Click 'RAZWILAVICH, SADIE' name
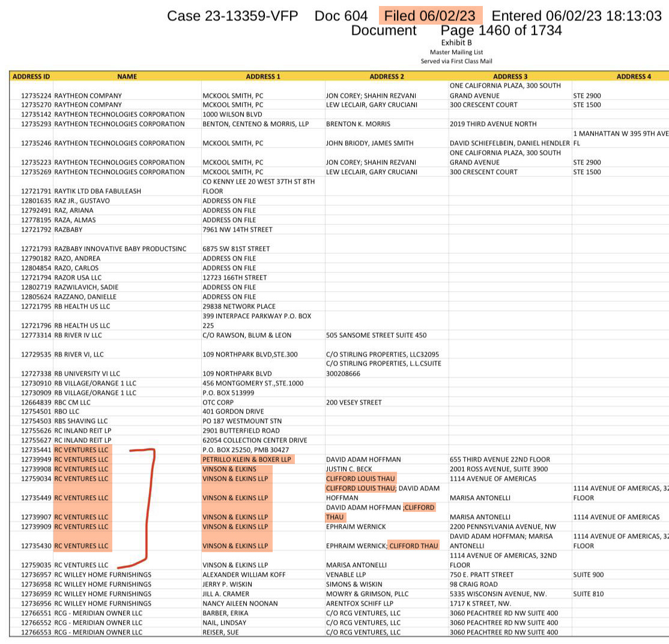Image resolution: width=669 pixels, height=644 pixels. click(86, 287)
